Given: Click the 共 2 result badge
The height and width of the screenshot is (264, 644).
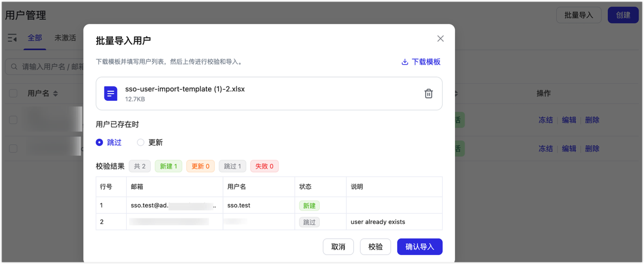Looking at the screenshot, I should [140, 166].
